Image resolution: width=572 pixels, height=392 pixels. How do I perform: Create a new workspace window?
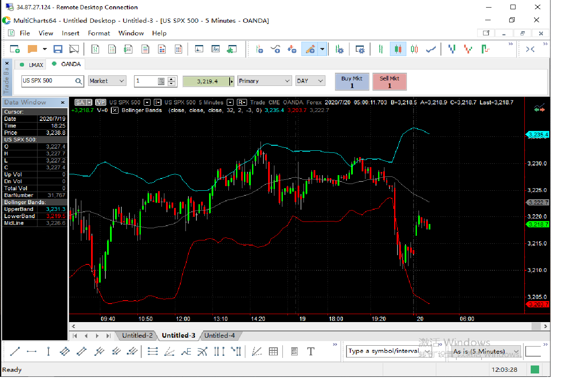(15, 49)
